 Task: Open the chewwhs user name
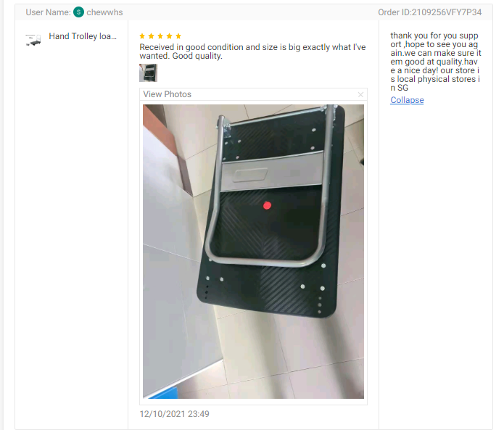coord(104,12)
